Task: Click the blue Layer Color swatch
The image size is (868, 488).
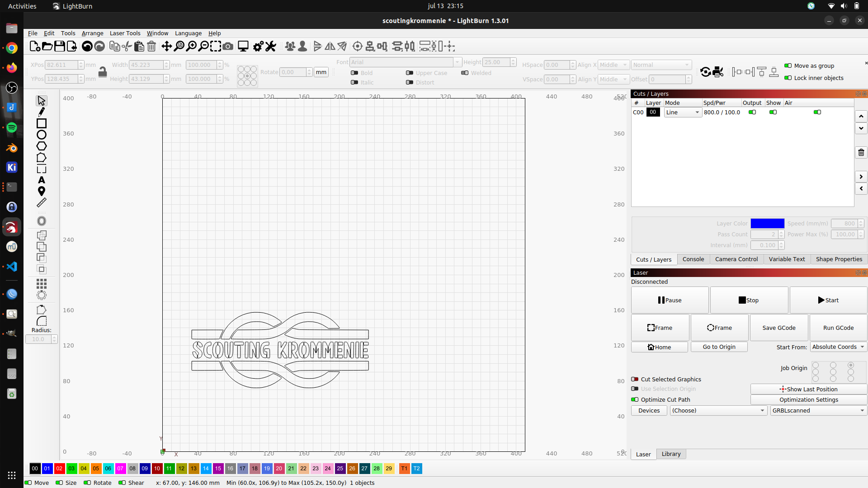Action: pyautogui.click(x=767, y=223)
